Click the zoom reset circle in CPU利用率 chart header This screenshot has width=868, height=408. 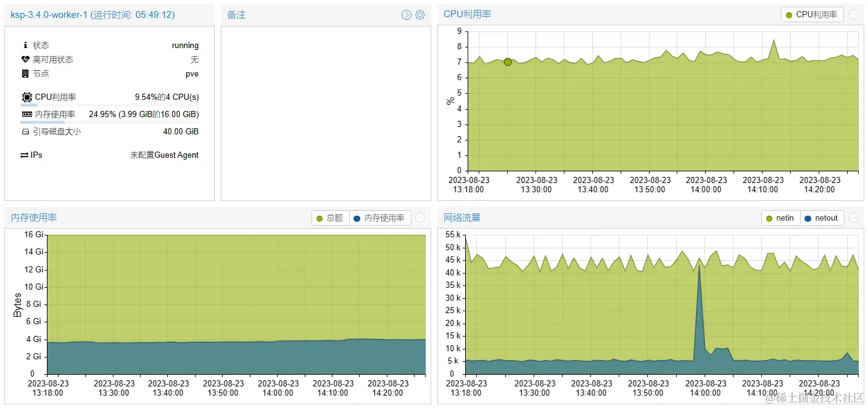853,14
